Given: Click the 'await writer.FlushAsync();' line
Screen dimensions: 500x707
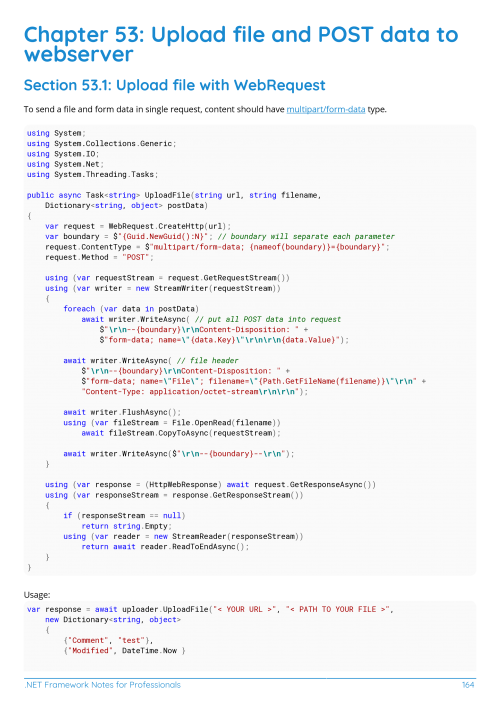Looking at the screenshot, I should 122,412.
